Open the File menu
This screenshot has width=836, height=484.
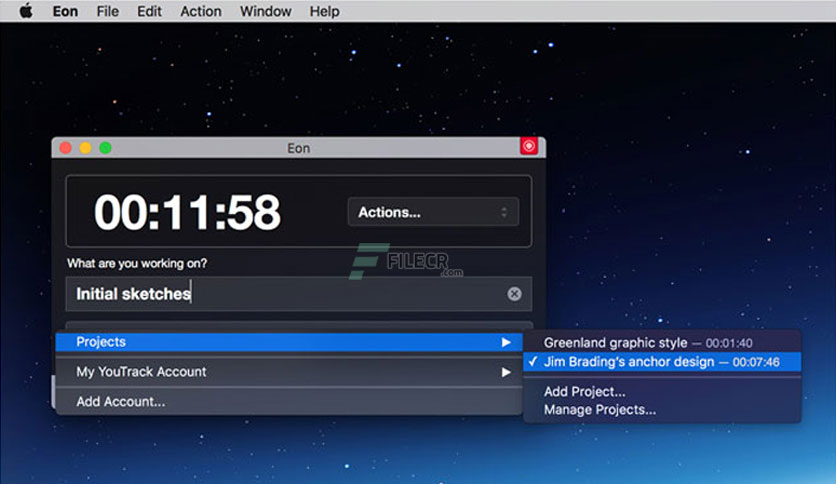pos(108,11)
